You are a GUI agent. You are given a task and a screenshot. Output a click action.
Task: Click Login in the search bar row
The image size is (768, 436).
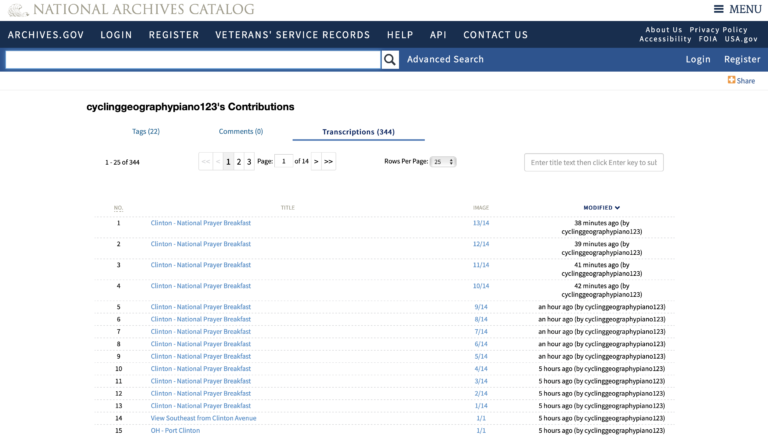698,59
